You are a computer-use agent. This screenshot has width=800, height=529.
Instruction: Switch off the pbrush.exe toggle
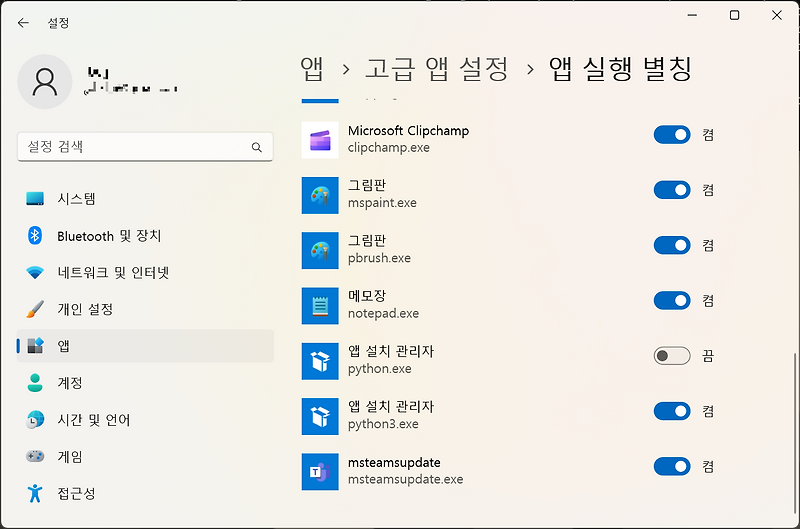click(x=672, y=245)
